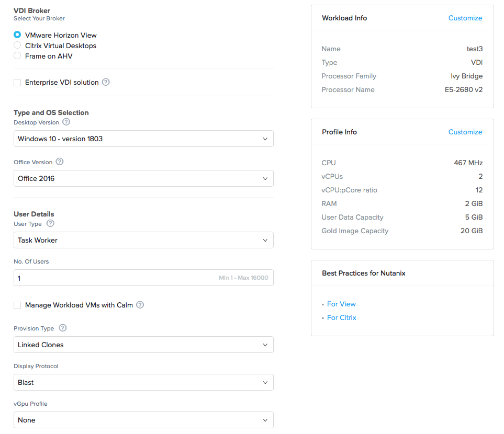504x434 pixels.
Task: Customize the Workload Info panel
Action: [x=465, y=18]
